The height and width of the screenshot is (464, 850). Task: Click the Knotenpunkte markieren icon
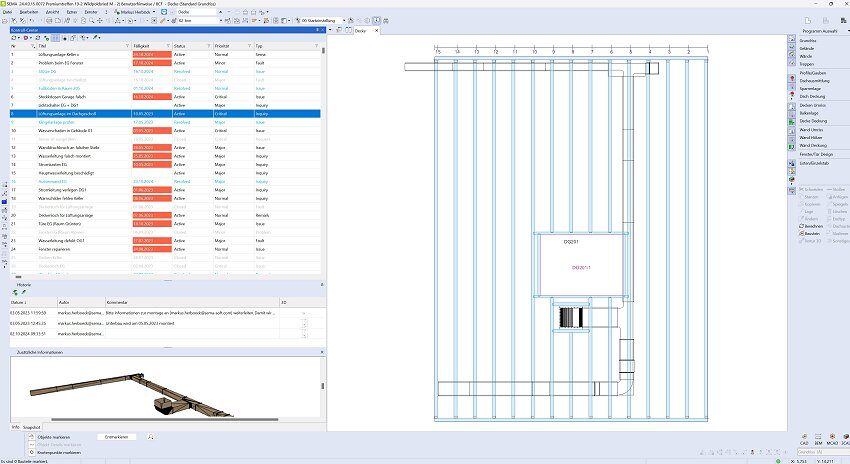click(31, 452)
